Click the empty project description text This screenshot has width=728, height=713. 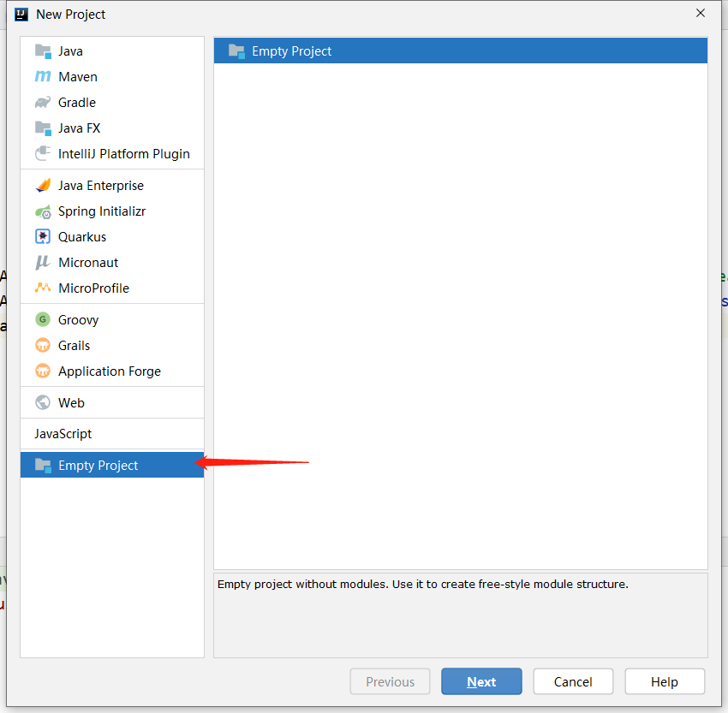point(422,584)
